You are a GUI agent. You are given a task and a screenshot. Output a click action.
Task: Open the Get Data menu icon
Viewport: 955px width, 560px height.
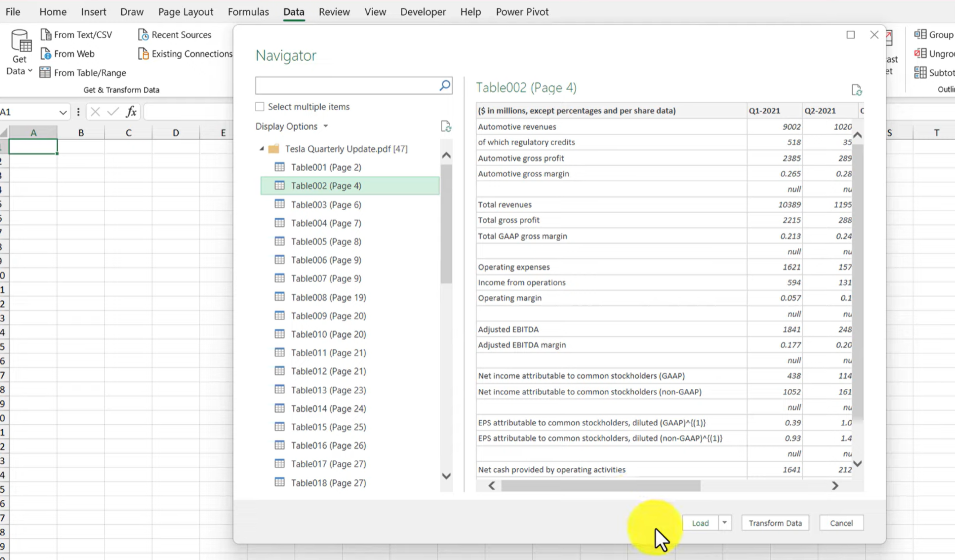tap(21, 41)
